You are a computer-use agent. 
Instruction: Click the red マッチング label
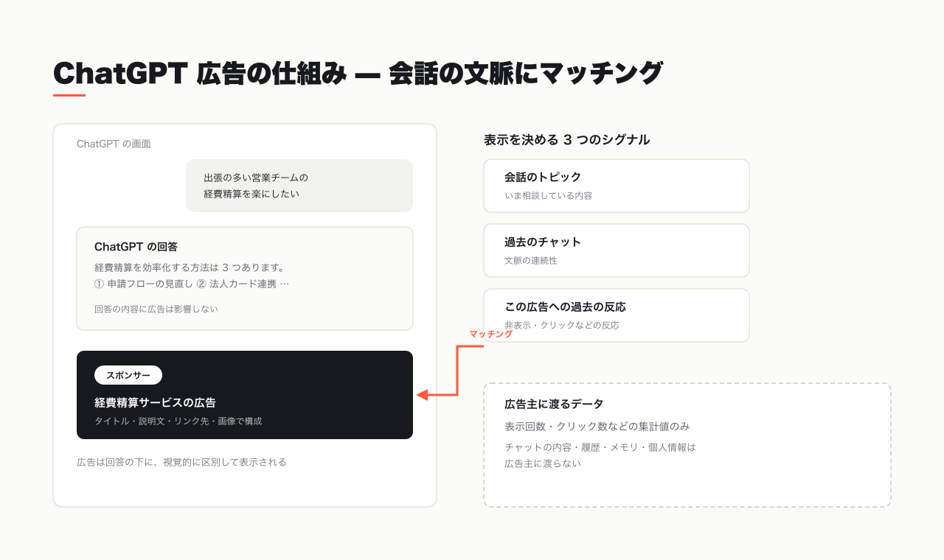click(490, 335)
